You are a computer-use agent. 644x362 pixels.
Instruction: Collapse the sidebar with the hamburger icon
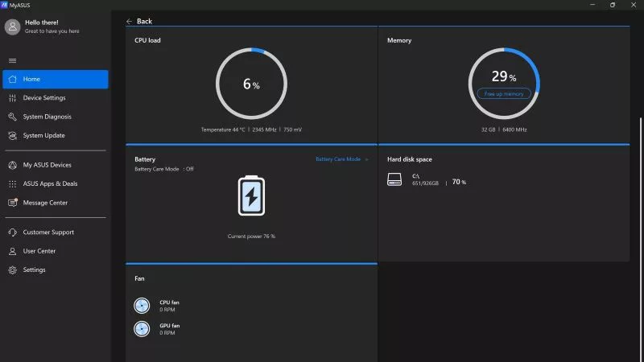pyautogui.click(x=13, y=61)
